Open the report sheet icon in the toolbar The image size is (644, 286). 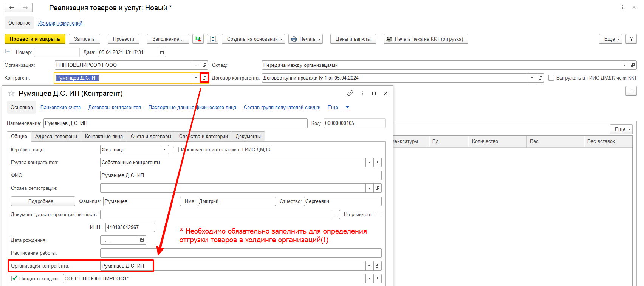coord(213,39)
